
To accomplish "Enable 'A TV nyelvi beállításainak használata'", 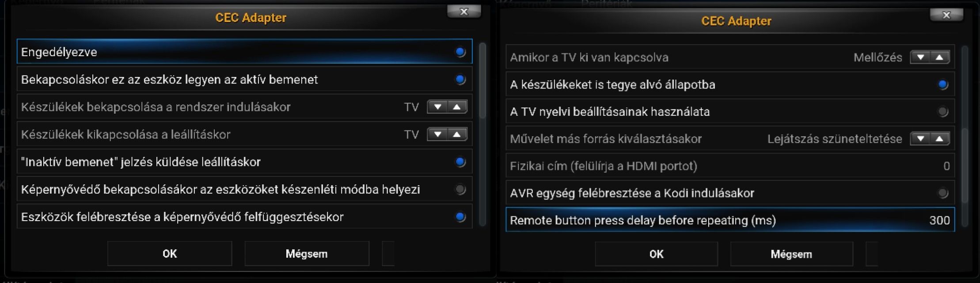I will [x=943, y=111].
